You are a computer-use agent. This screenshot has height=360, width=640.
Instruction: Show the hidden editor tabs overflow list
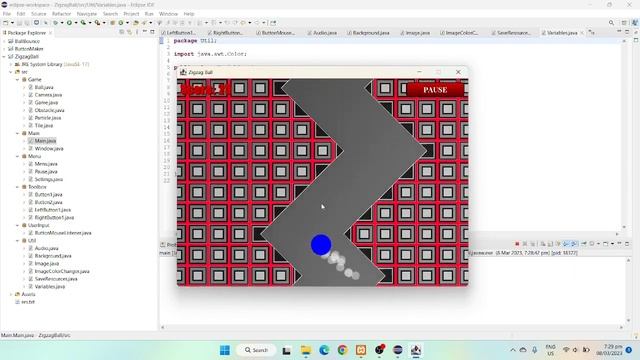(x=592, y=33)
